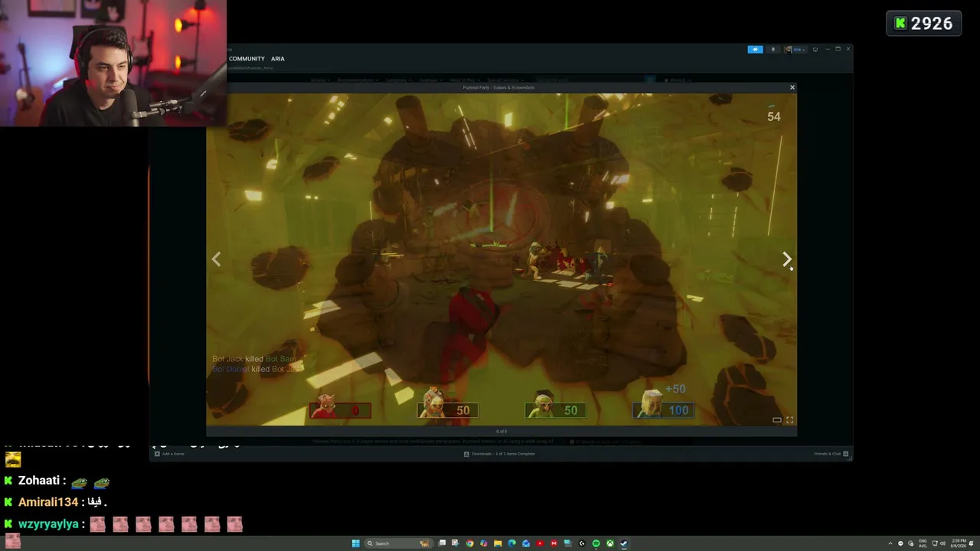Open Steam Downloads status

[499, 454]
